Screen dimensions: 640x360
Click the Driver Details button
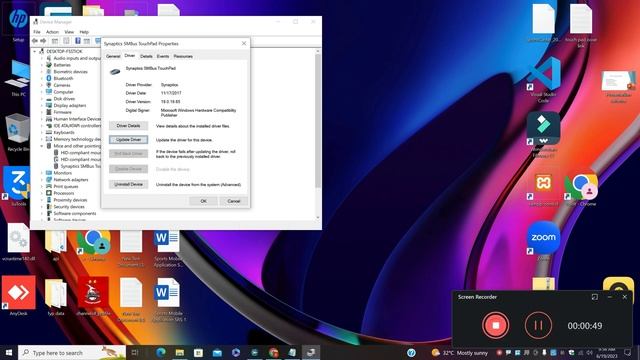(128, 126)
